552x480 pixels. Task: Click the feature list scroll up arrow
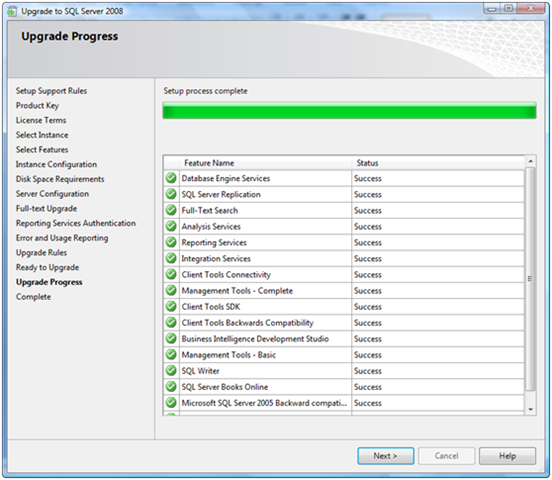coord(530,161)
